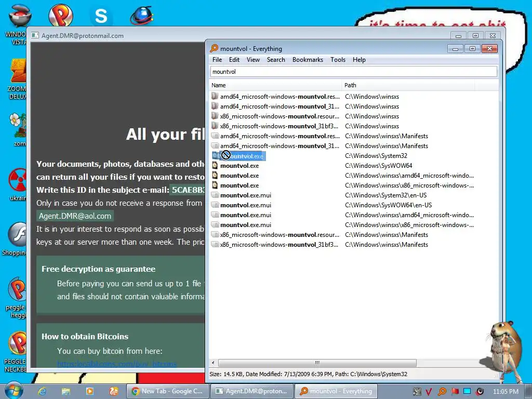Click the Everything magnifier icon in title bar
Viewport: 532px width, 399px height.
click(214, 48)
